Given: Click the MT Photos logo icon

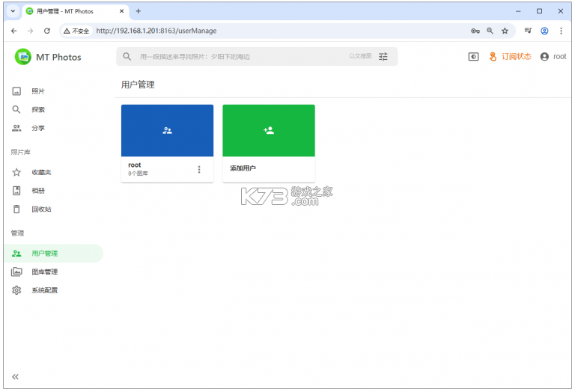Looking at the screenshot, I should pos(23,57).
